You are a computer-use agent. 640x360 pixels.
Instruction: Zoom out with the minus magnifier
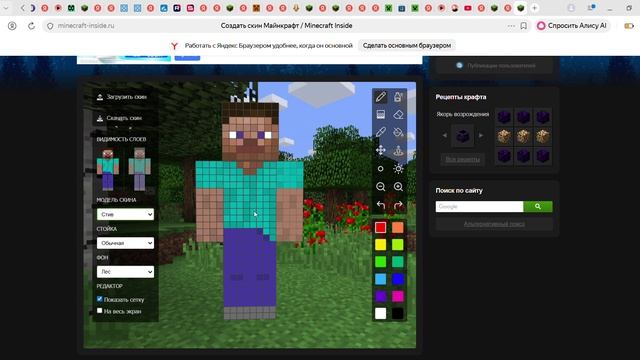(x=380, y=187)
